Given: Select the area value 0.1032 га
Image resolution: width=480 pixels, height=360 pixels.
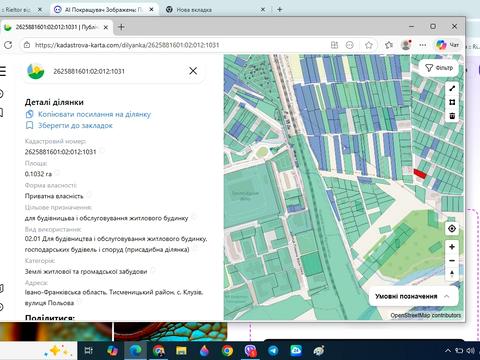Looking at the screenshot, I should tap(38, 174).
